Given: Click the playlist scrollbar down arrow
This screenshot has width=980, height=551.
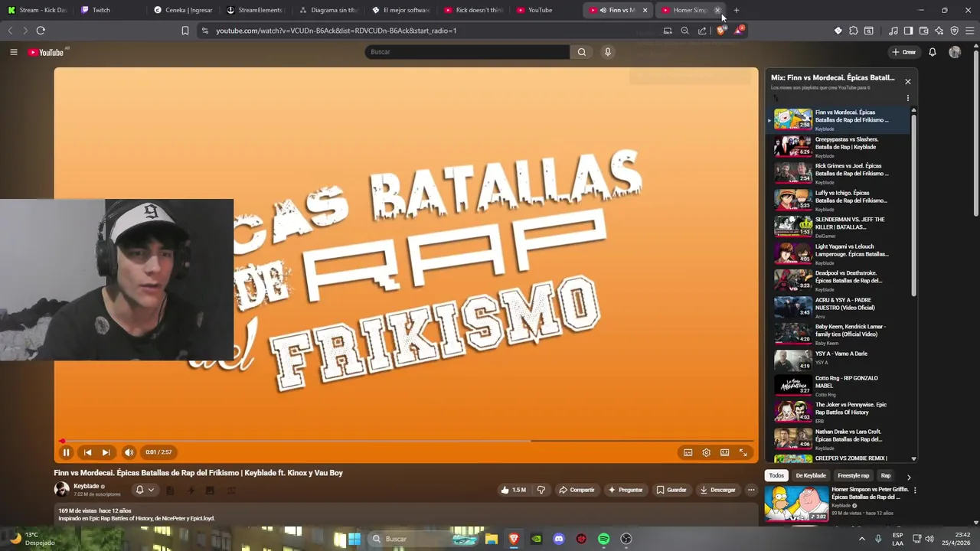Looking at the screenshot, I should pyautogui.click(x=913, y=458).
